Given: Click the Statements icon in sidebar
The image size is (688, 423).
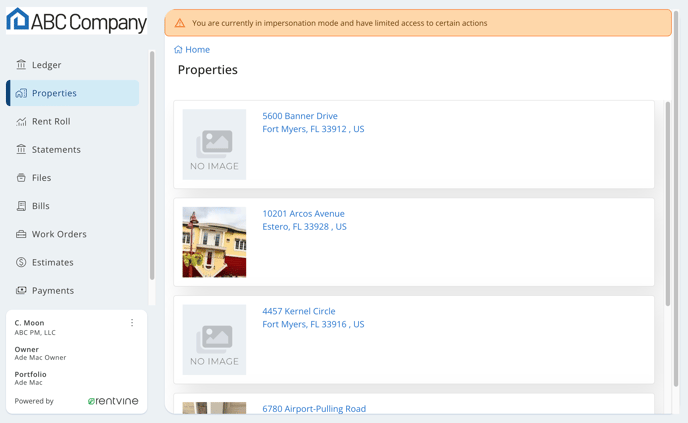Looking at the screenshot, I should pyautogui.click(x=21, y=149).
